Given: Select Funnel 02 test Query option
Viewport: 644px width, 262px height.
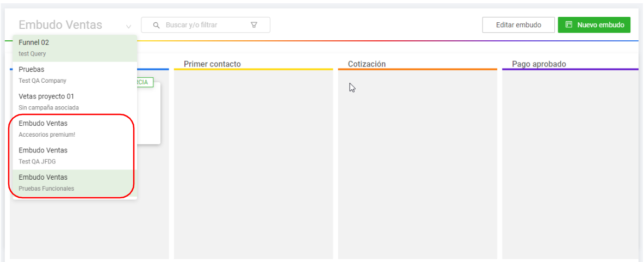Looking at the screenshot, I should tap(75, 48).
